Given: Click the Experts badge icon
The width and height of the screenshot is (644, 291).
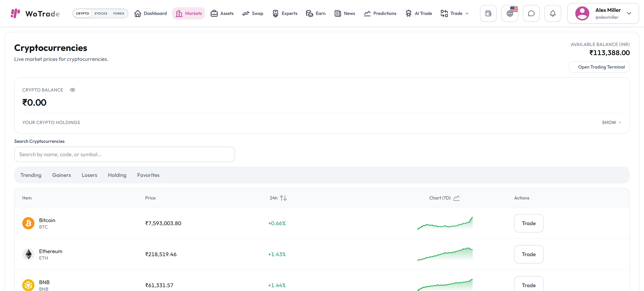Looking at the screenshot, I should tap(275, 13).
